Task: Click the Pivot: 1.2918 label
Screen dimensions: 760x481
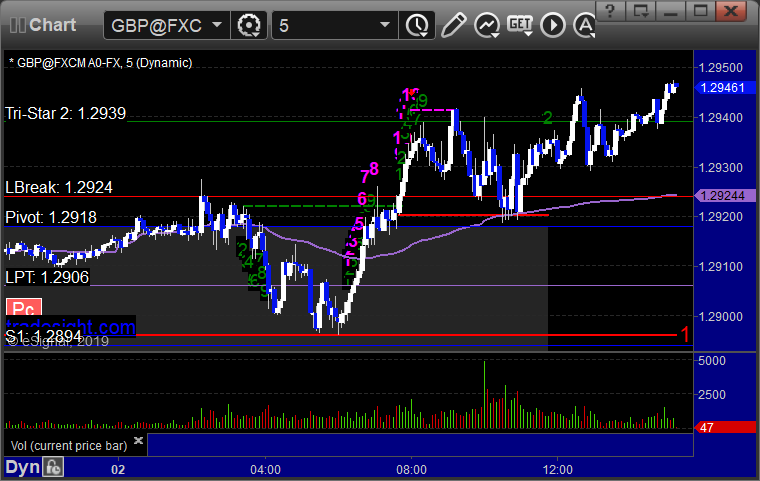Action: pyautogui.click(x=51, y=217)
